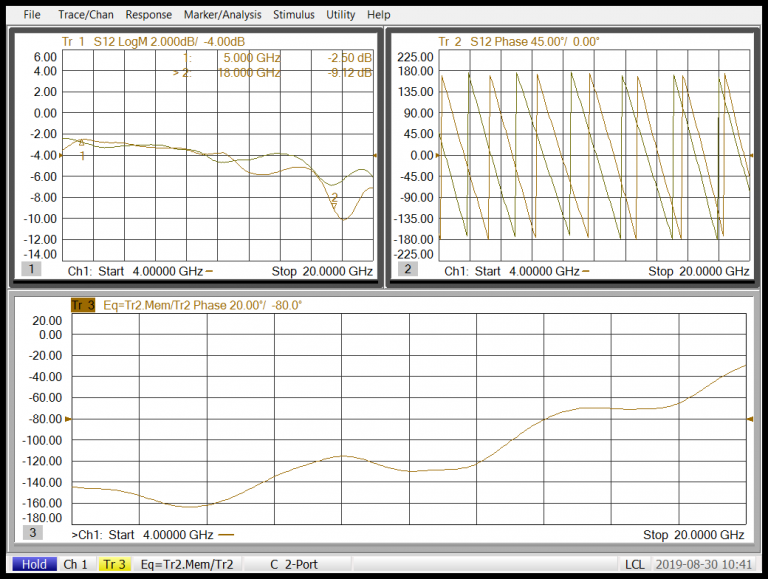Image resolution: width=768 pixels, height=579 pixels.
Task: Open the Response menu
Action: [x=148, y=15]
